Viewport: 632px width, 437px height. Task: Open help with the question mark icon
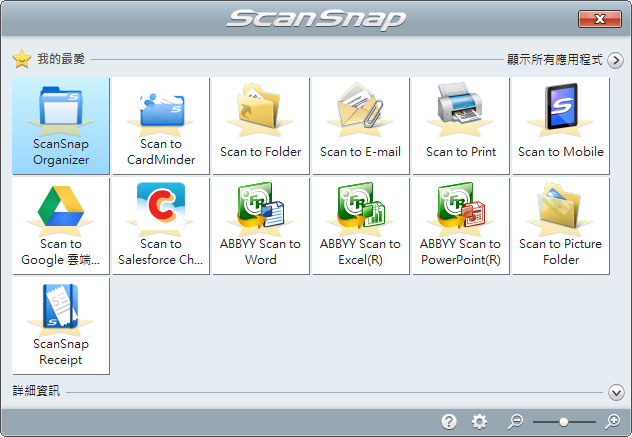pos(449,422)
